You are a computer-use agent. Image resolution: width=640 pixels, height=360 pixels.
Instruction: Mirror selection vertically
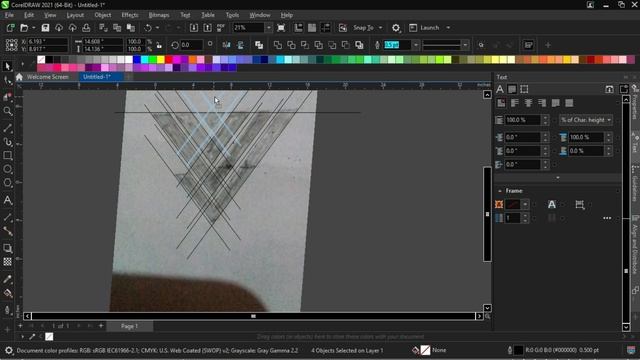pyautogui.click(x=240, y=45)
